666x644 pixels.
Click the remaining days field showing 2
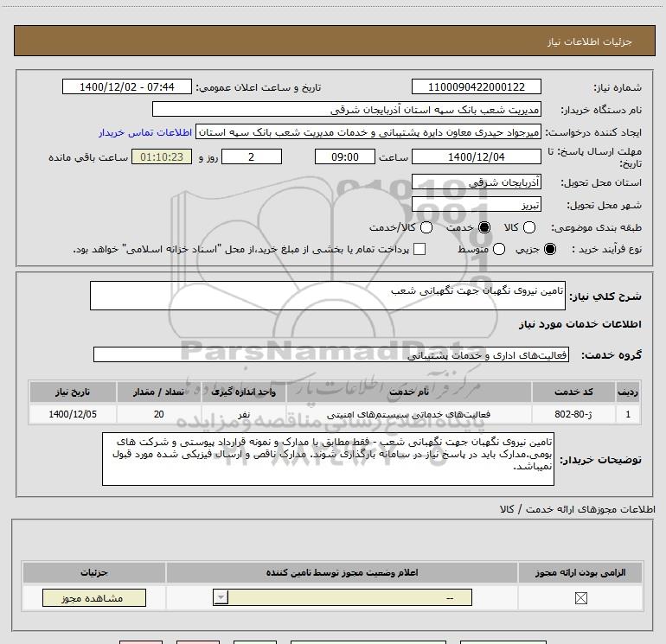point(252,156)
